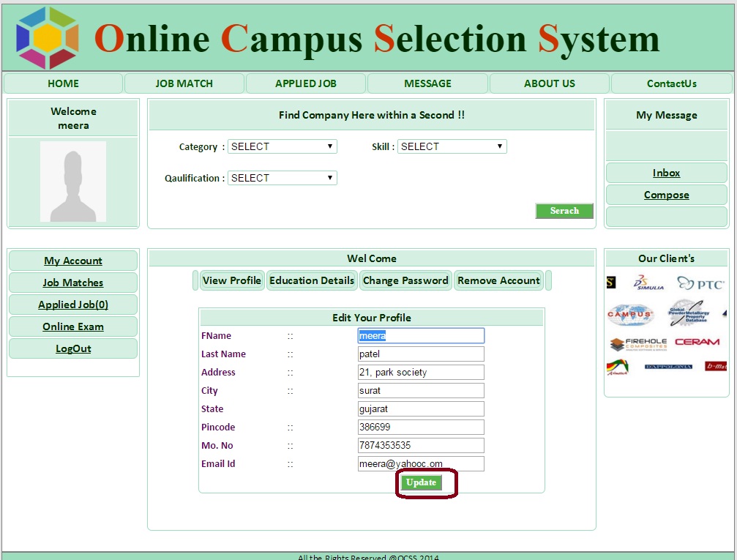737x560 pixels.
Task: Open the Inbox link
Action: 666,173
